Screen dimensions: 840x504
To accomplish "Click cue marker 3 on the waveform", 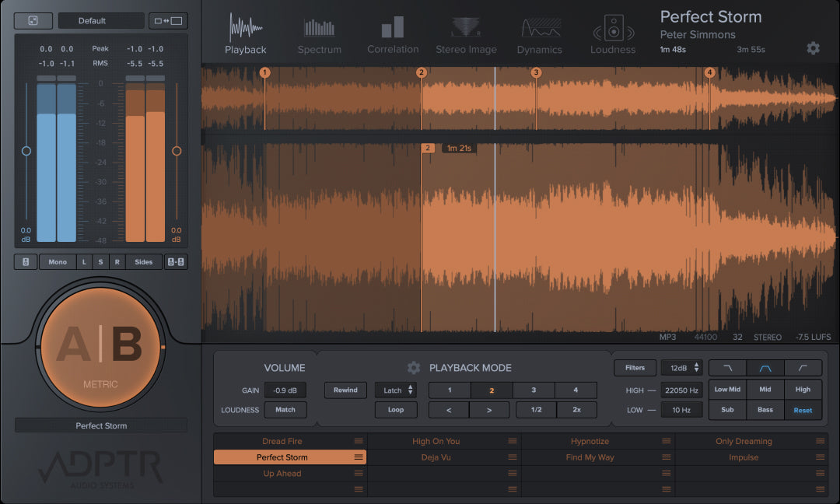I will pos(536,72).
